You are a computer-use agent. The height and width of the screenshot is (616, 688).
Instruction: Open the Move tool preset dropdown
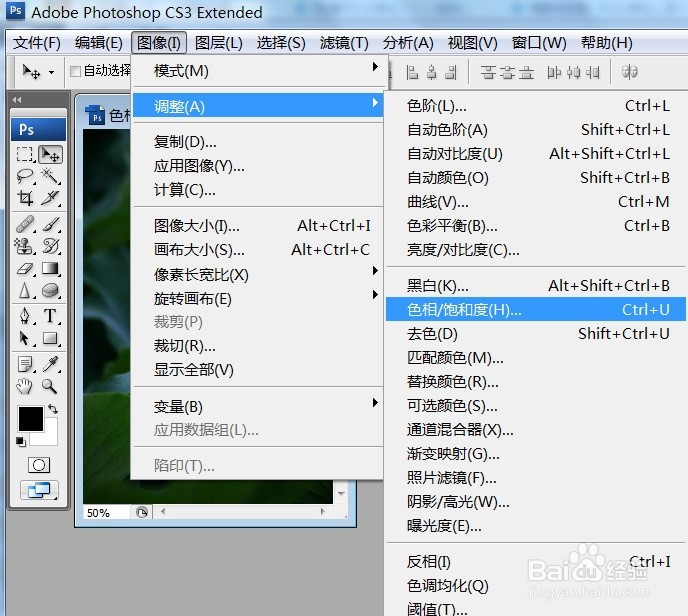pyautogui.click(x=51, y=72)
